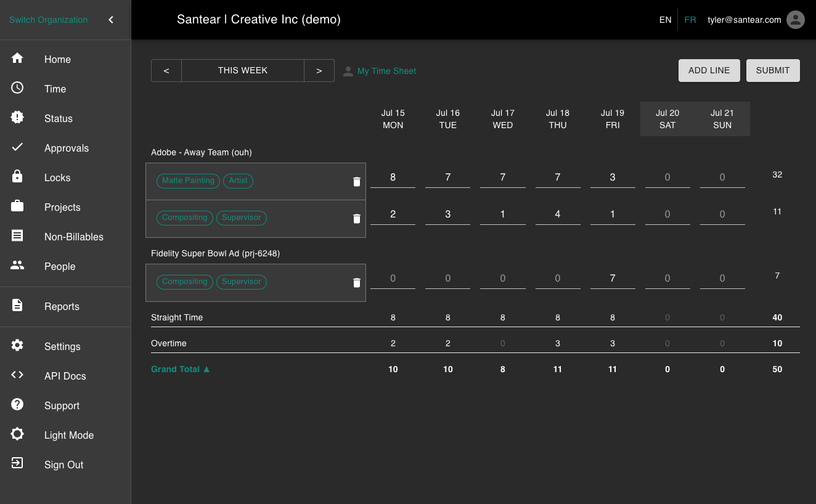The height and width of the screenshot is (504, 816).
Task: Click the Jul 17 WED column header
Action: coord(503,119)
